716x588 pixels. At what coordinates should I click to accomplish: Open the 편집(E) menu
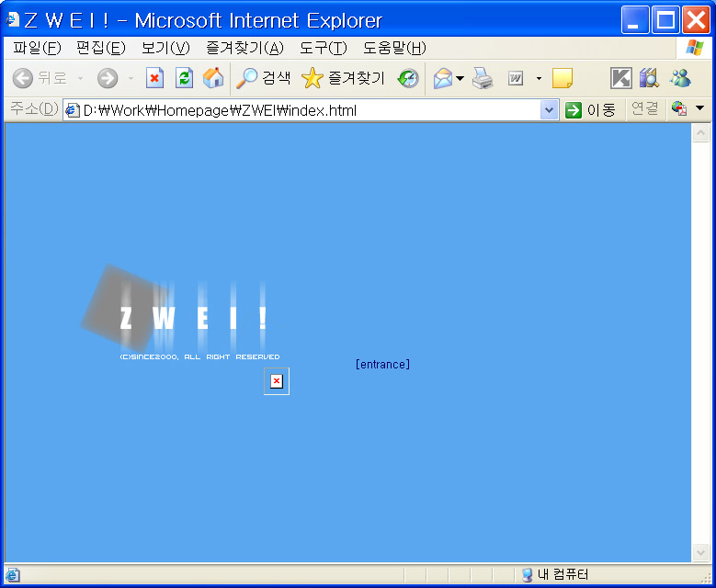(101, 48)
